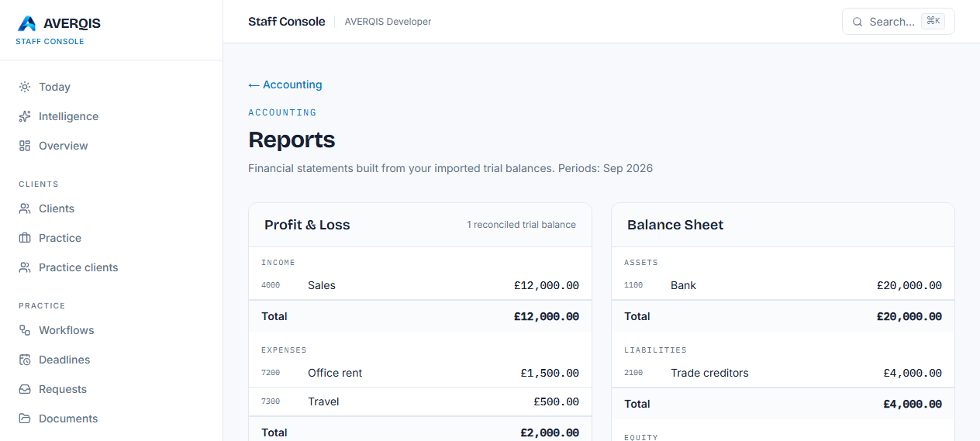
Task: Follow the back link to Accounting
Action: tap(285, 84)
